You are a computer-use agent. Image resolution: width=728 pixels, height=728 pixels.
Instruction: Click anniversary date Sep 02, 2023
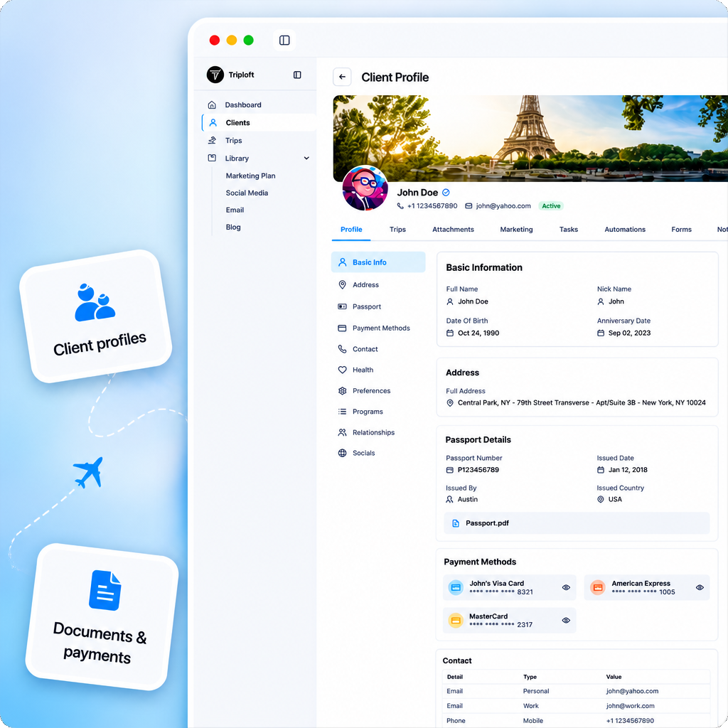629,333
